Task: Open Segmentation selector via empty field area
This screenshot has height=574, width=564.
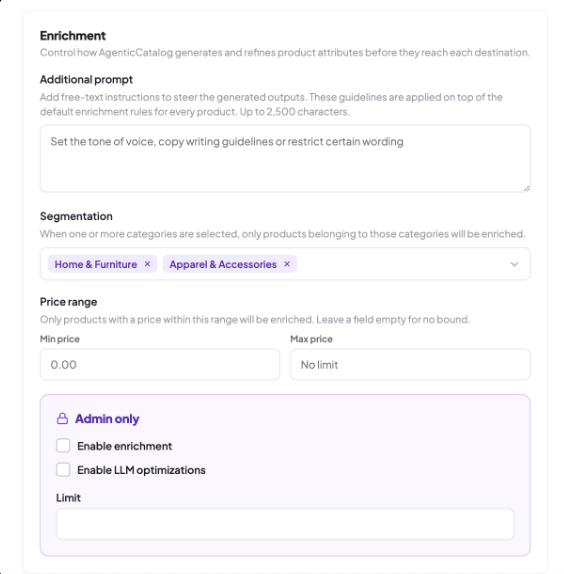Action: 402,264
